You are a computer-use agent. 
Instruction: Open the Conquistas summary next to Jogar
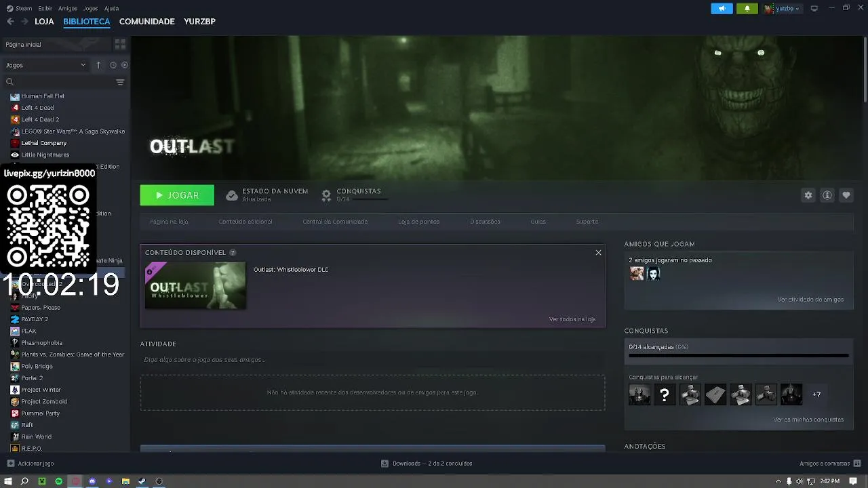point(354,195)
